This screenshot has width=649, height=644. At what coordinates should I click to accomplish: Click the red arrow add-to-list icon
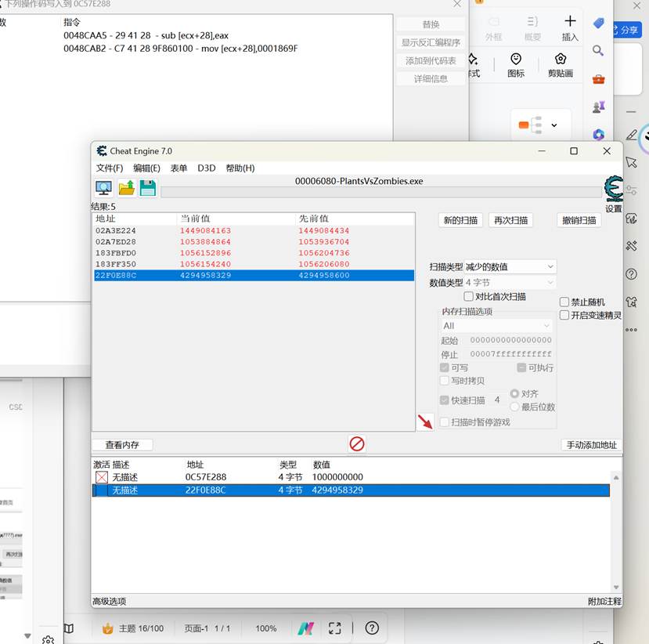pos(425,421)
